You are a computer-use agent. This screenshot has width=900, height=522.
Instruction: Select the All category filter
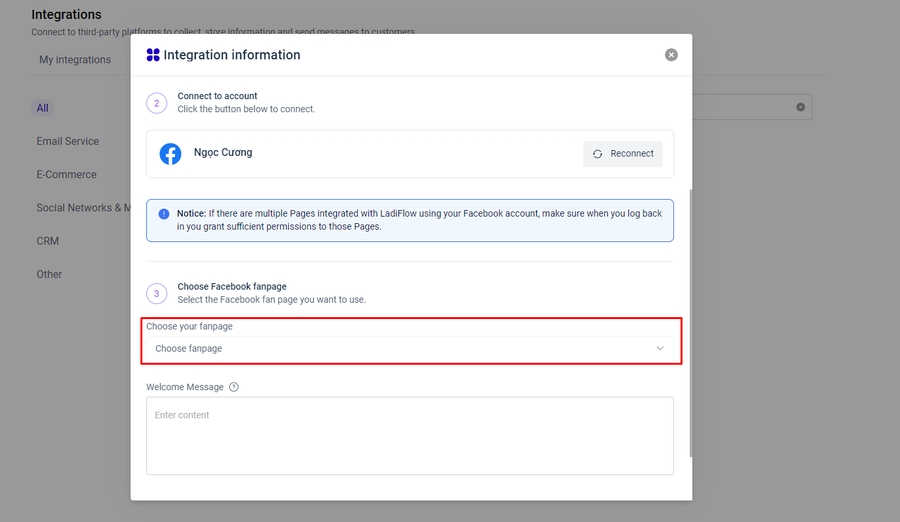point(42,108)
